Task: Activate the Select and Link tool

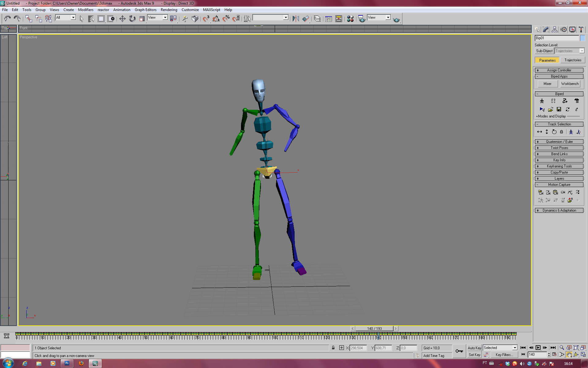Action: (x=29, y=19)
